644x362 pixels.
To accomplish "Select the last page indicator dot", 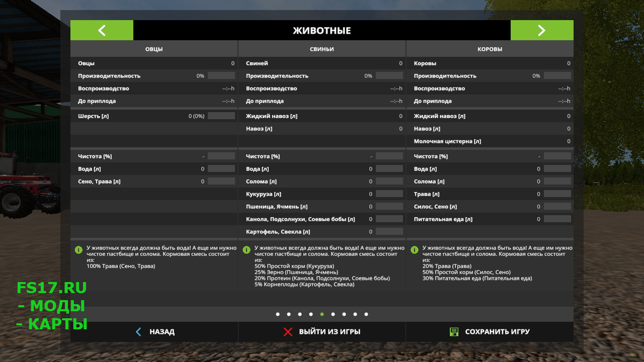I will 366,314.
